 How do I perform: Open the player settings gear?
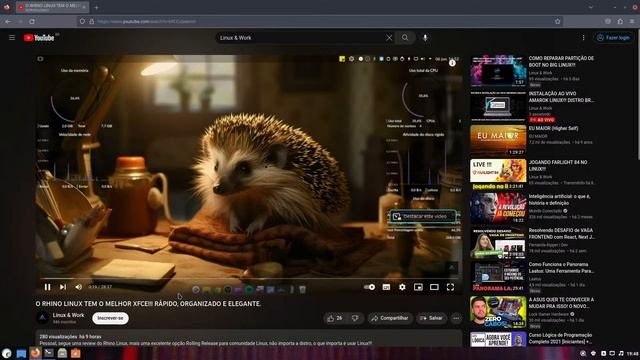click(402, 287)
